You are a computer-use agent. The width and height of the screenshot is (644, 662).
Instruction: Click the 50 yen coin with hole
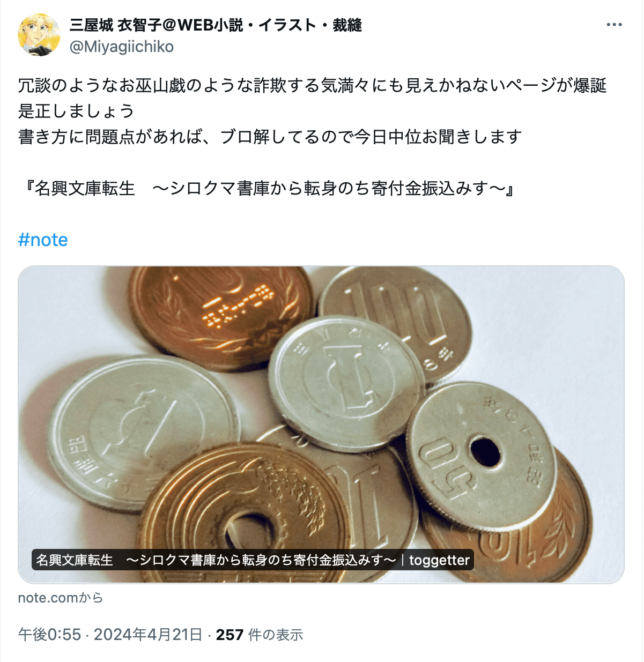click(x=481, y=456)
